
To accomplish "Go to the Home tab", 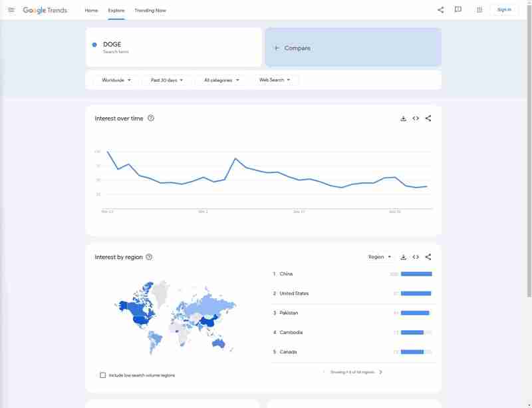I will tap(91, 11).
